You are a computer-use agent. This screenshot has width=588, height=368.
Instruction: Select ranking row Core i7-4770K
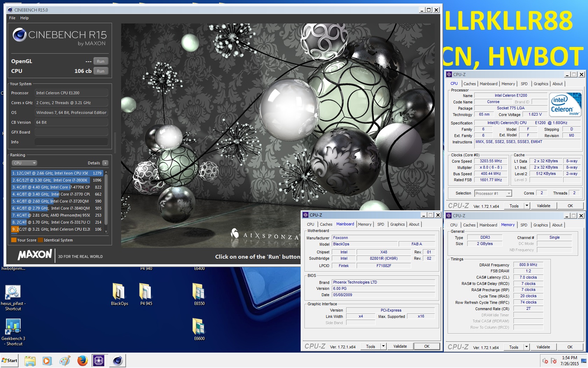tap(57, 187)
